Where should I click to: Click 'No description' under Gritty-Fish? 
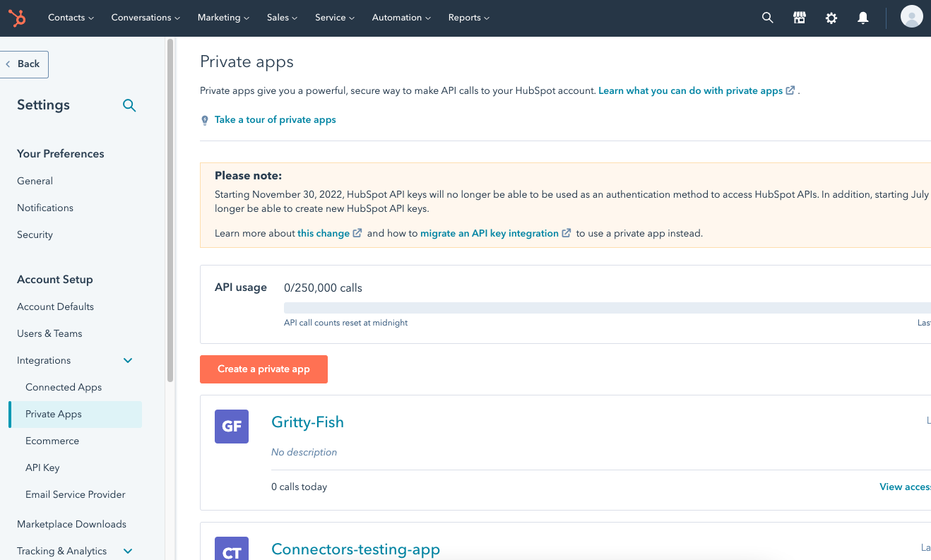[304, 452]
